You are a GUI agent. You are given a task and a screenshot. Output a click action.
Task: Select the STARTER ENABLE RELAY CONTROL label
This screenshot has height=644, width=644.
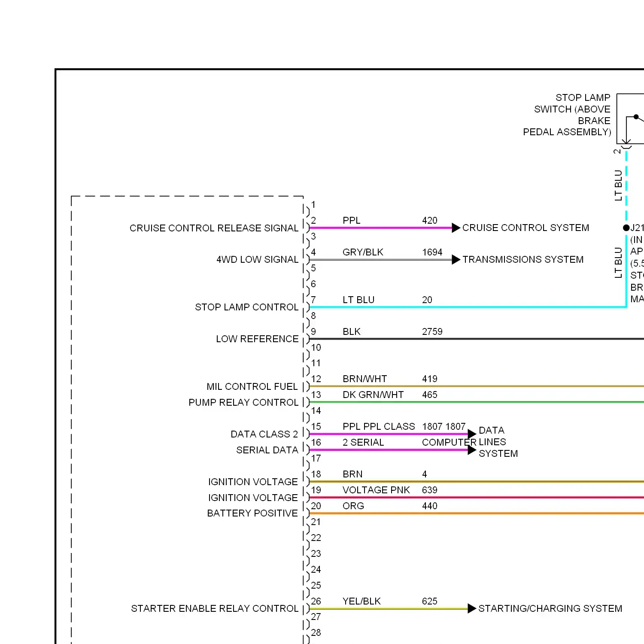215,608
